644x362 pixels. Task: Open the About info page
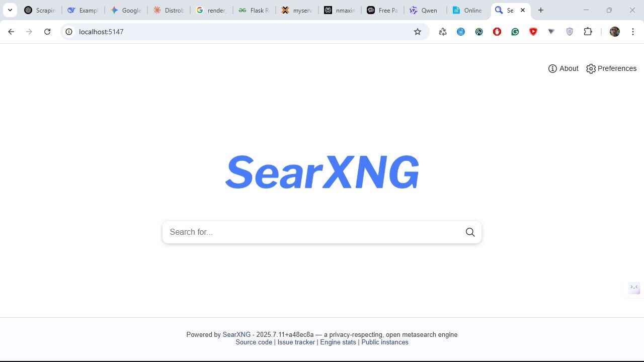(563, 68)
